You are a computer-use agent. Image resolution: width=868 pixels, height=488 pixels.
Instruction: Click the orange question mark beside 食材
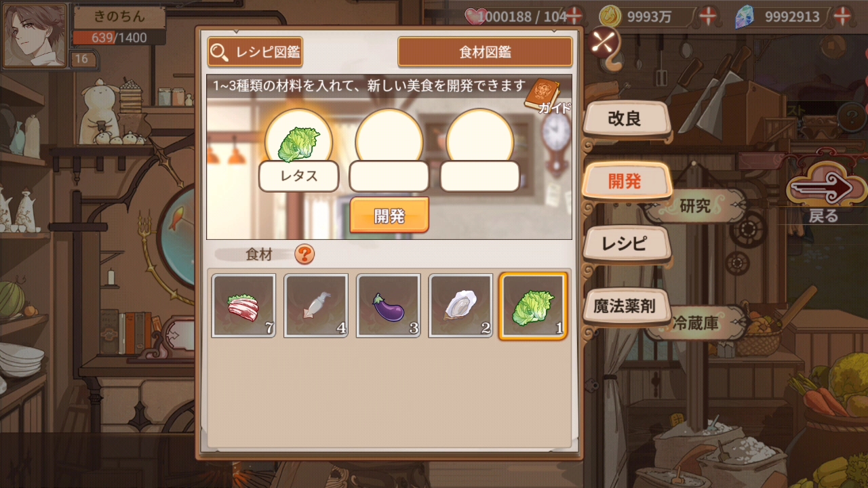click(305, 254)
